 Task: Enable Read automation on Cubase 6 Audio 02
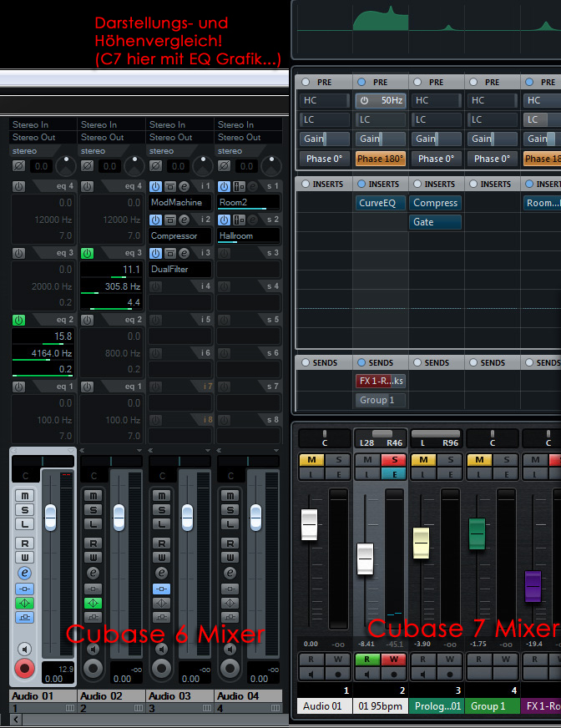point(93,543)
